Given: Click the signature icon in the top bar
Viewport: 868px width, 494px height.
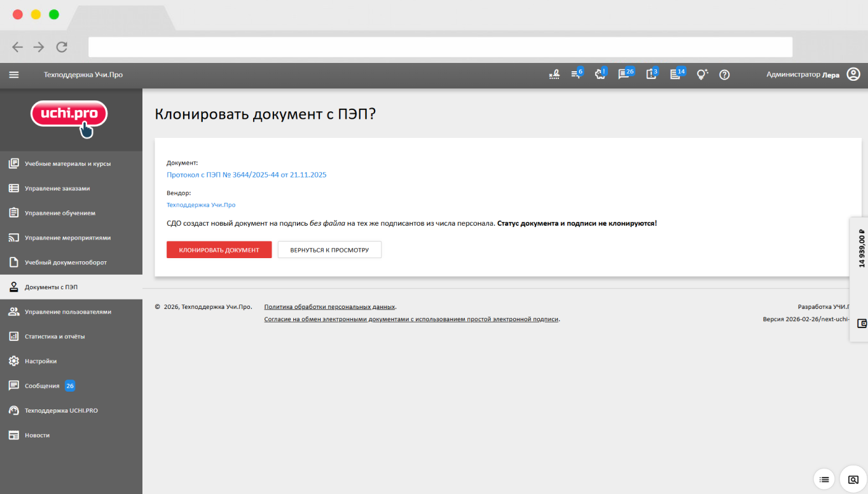Looking at the screenshot, I should (x=554, y=74).
